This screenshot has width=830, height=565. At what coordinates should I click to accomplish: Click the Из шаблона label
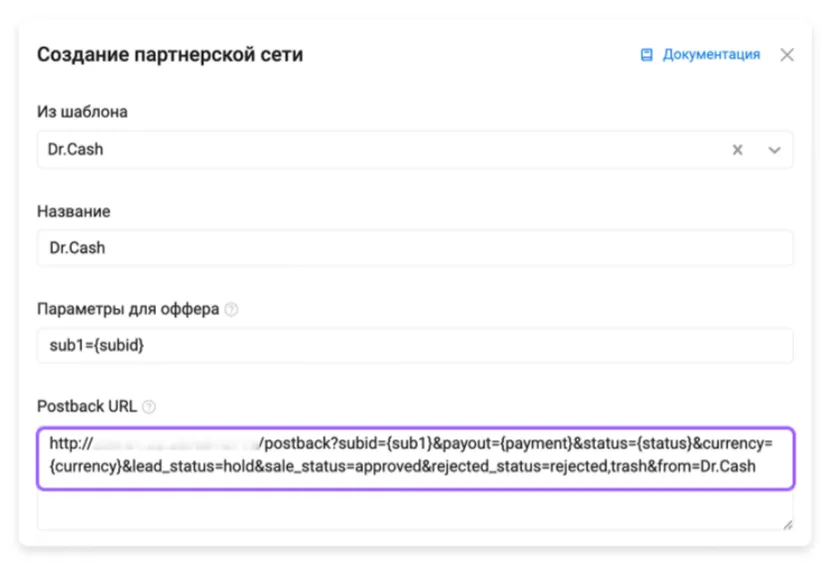(82, 112)
